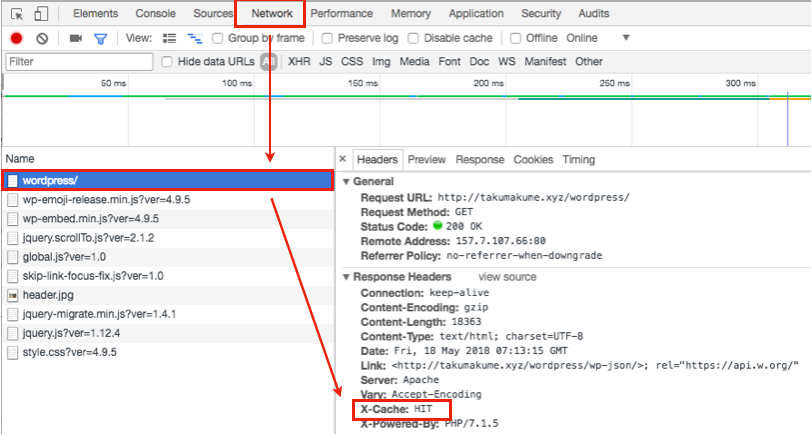812x435 pixels.
Task: Stop recording network log with red button
Action: (16, 38)
